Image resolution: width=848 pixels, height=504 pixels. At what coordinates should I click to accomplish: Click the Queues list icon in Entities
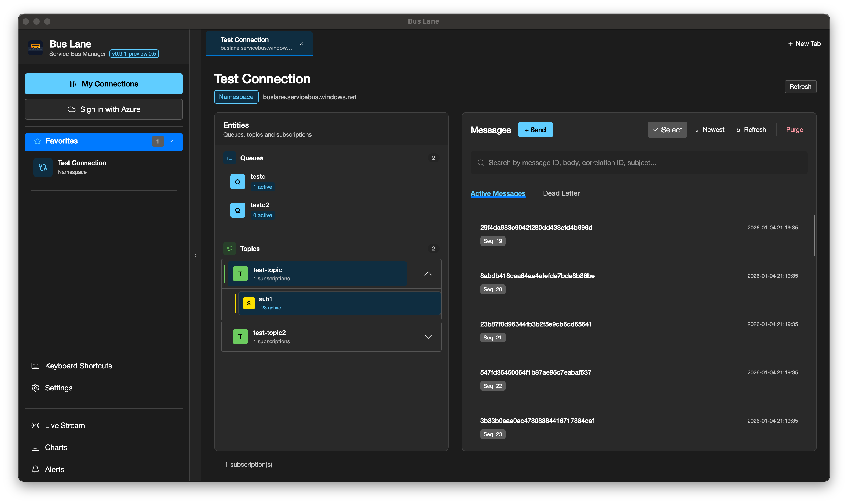[229, 157]
